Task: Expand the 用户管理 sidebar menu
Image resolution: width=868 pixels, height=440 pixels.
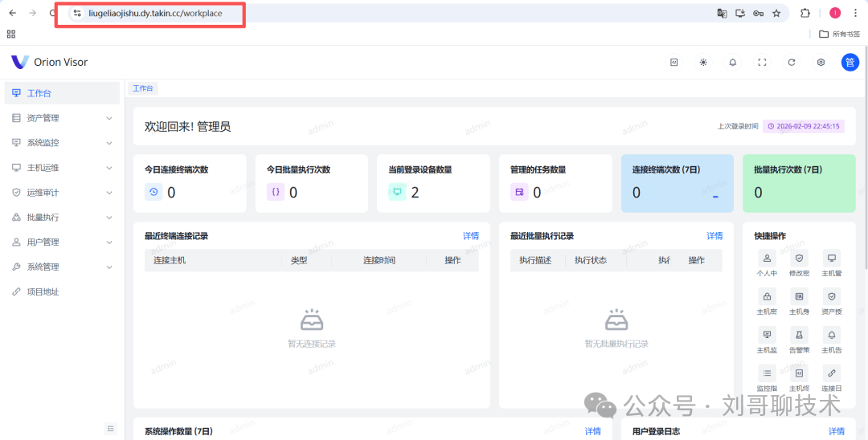Action: pyautogui.click(x=61, y=242)
